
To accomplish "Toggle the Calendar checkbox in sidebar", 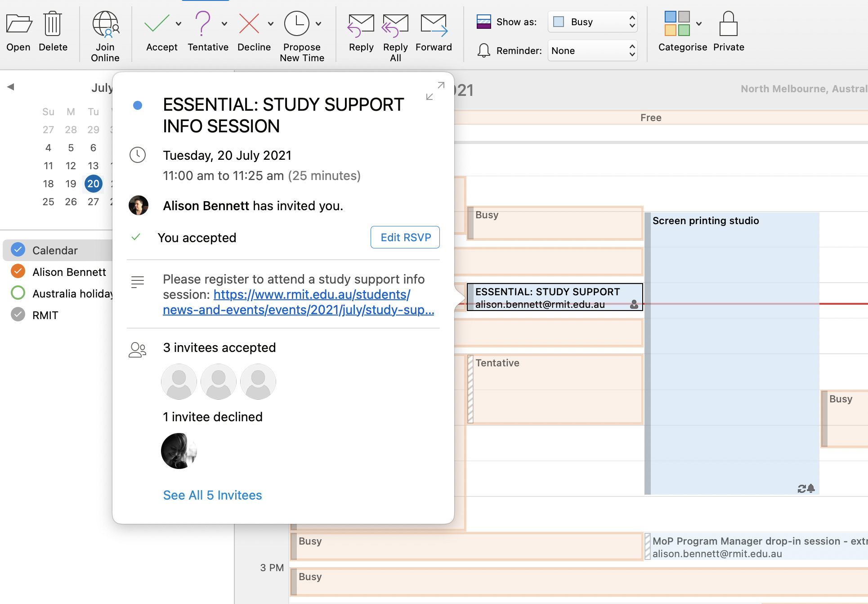I will (x=18, y=250).
